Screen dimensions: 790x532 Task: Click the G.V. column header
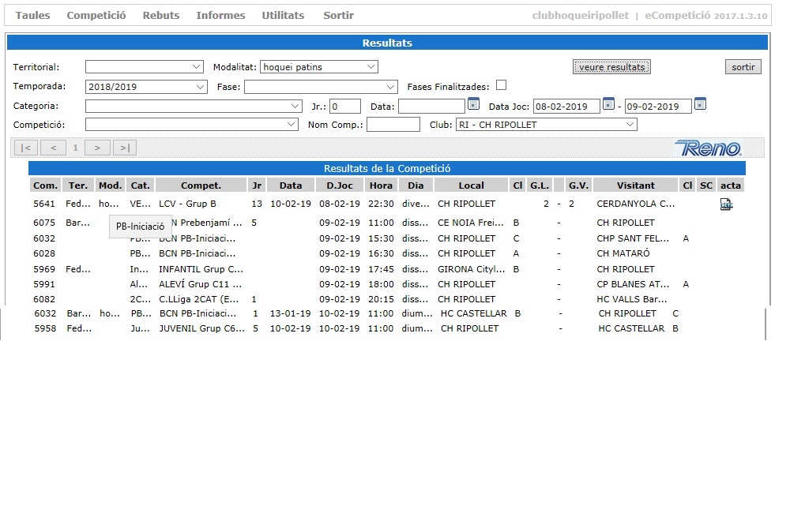[x=578, y=185]
